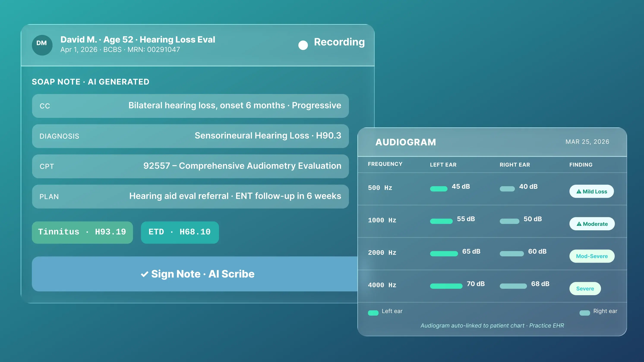Select the Mod-Severe finding badge

pos(592,256)
